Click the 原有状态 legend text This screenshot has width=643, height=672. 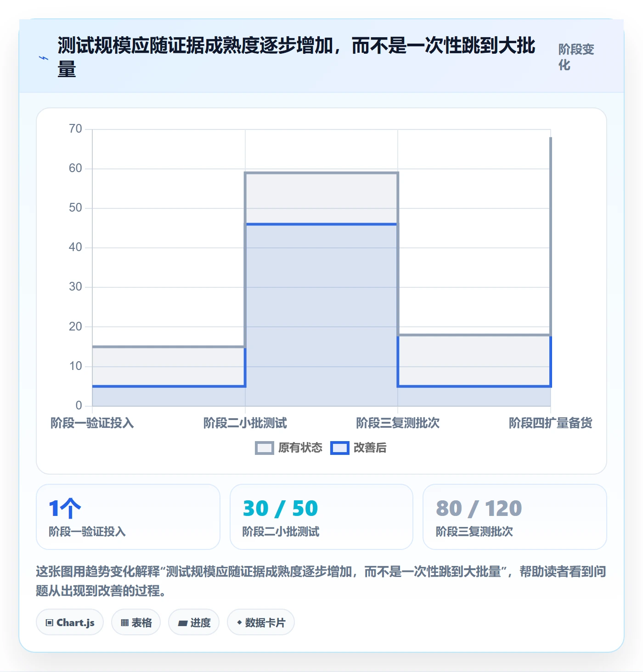coord(300,448)
